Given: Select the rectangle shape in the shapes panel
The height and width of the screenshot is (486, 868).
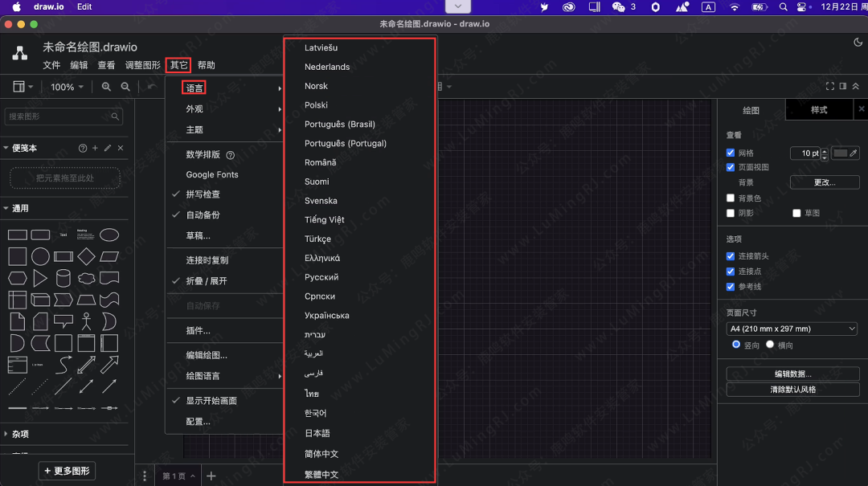Looking at the screenshot, I should click(17, 235).
